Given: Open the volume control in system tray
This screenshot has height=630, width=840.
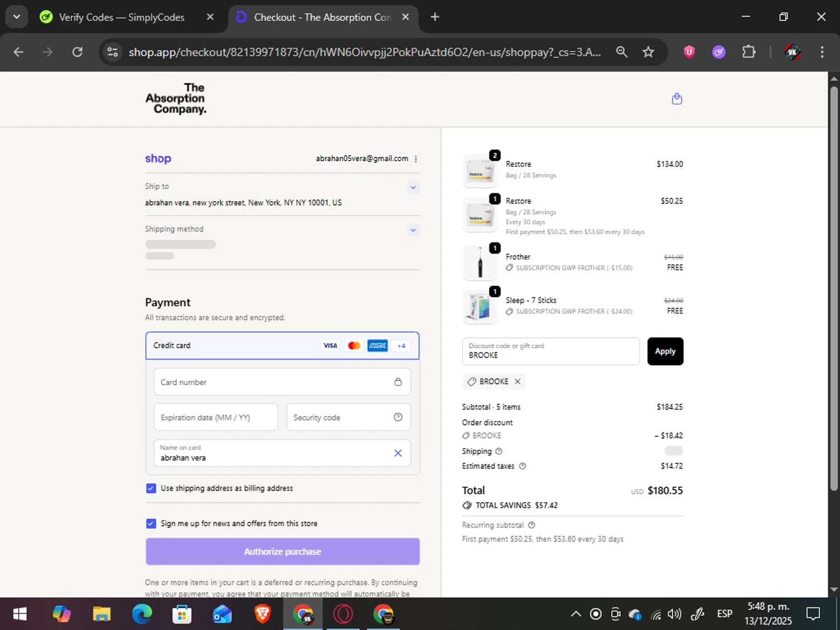Looking at the screenshot, I should click(674, 614).
